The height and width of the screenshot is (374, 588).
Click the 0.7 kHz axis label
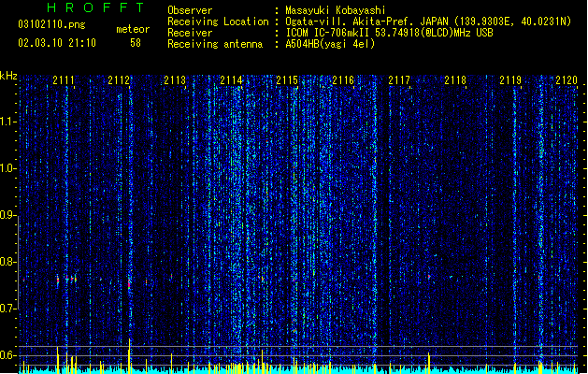tap(7, 309)
